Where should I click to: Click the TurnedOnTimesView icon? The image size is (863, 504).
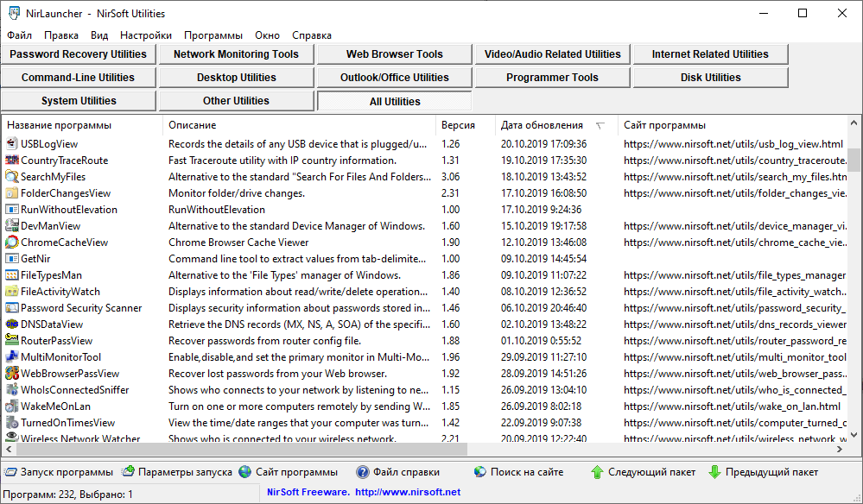click(x=11, y=423)
